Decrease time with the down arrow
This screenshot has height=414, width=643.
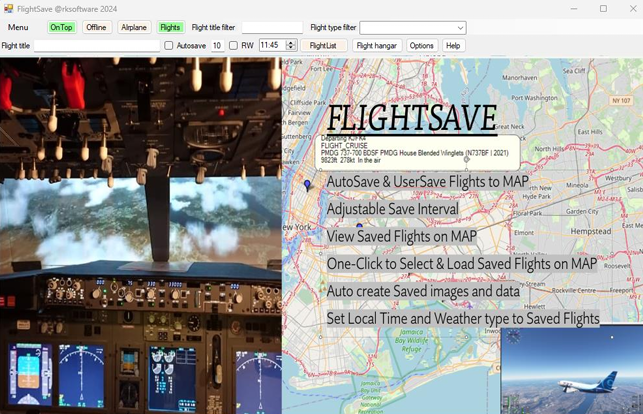291,48
